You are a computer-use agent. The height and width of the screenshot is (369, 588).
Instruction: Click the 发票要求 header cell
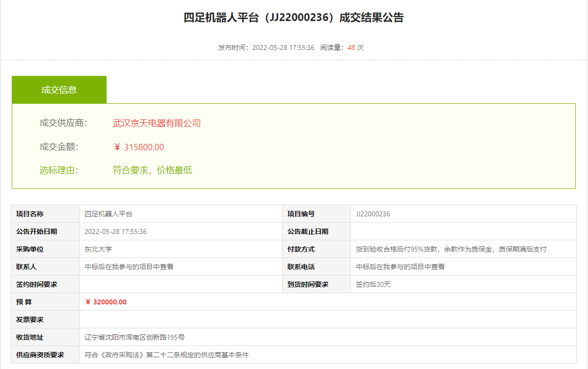45,320
